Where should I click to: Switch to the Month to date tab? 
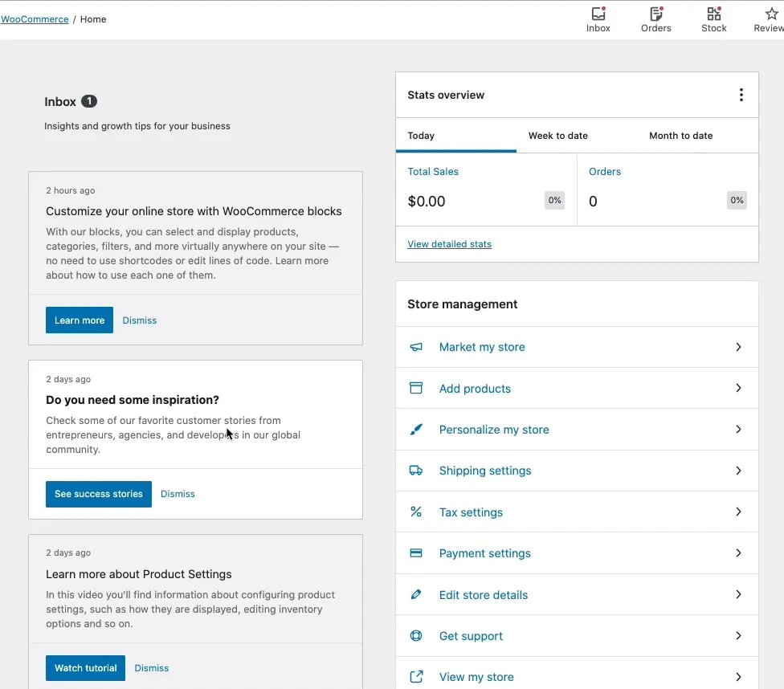click(x=680, y=136)
